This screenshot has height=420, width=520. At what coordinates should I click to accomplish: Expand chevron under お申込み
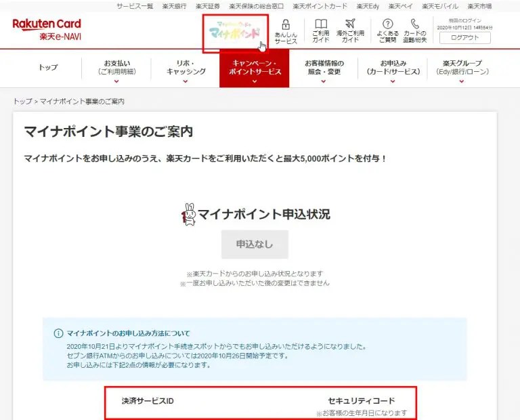(x=393, y=81)
